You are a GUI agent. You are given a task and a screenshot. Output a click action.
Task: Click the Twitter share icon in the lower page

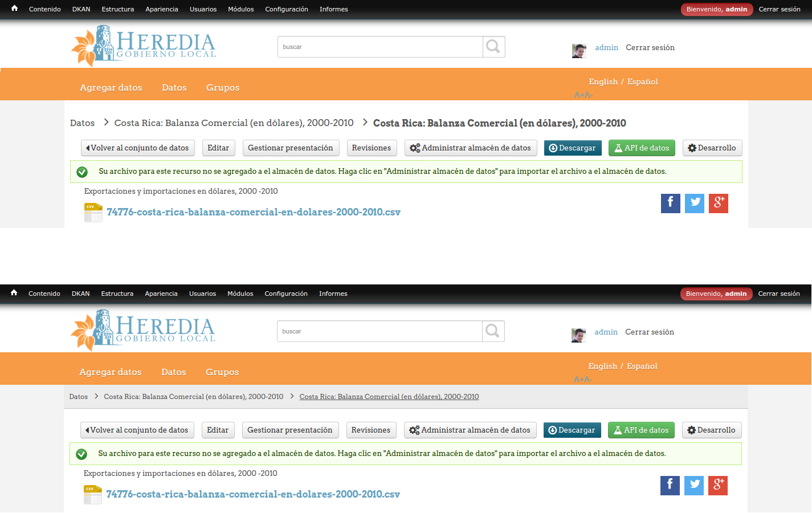693,485
